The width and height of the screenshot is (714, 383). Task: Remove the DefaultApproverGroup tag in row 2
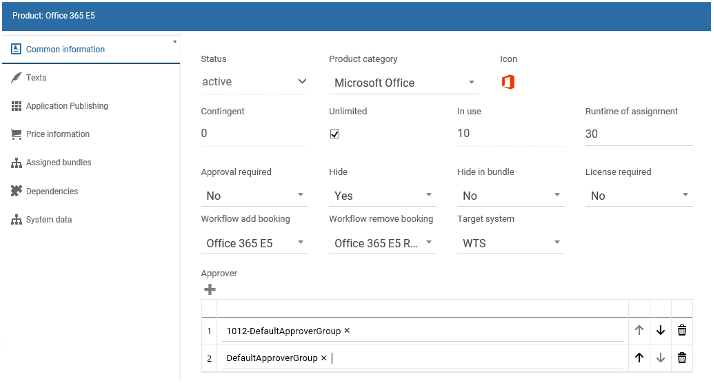[x=324, y=358]
